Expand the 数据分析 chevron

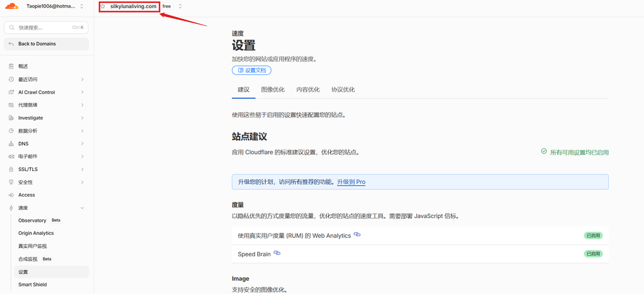(x=82, y=131)
